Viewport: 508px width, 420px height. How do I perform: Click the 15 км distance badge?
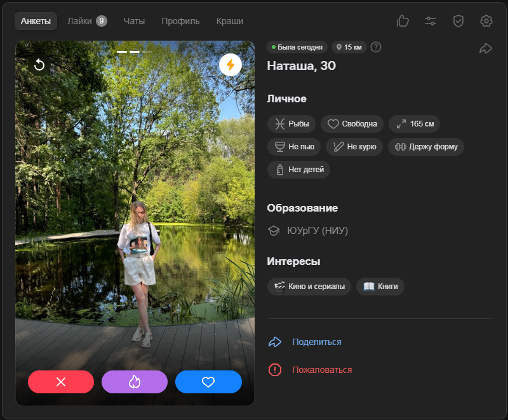349,47
